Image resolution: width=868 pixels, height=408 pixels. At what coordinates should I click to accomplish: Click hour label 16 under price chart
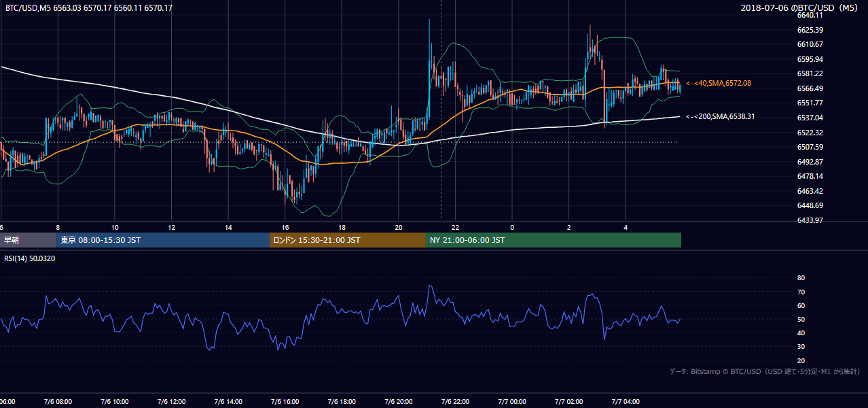tap(285, 227)
